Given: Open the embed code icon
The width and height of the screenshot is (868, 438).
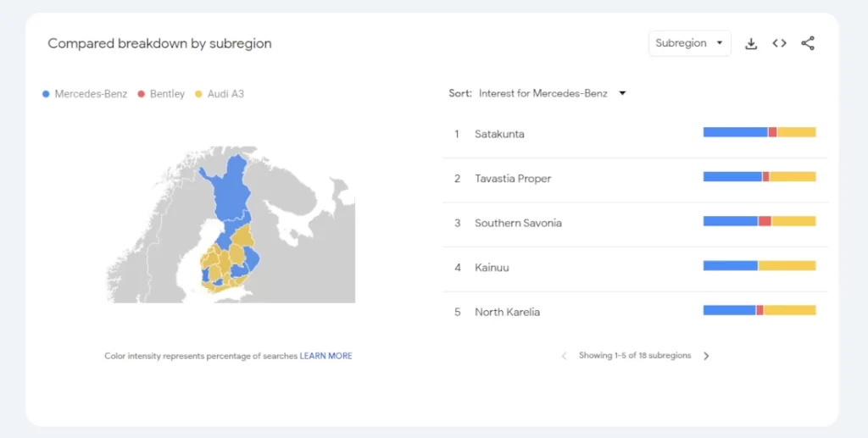Looking at the screenshot, I should pos(779,43).
